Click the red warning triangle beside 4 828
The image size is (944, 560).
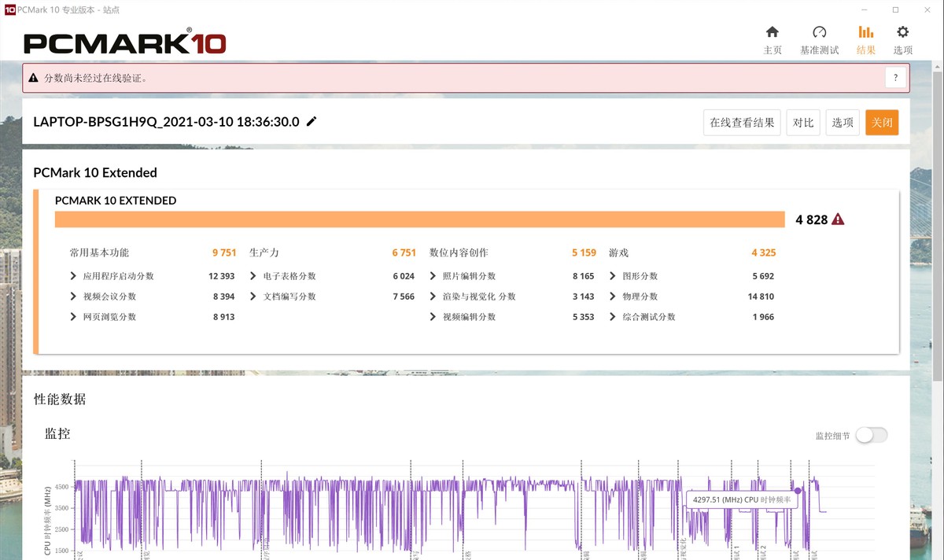[x=838, y=219]
